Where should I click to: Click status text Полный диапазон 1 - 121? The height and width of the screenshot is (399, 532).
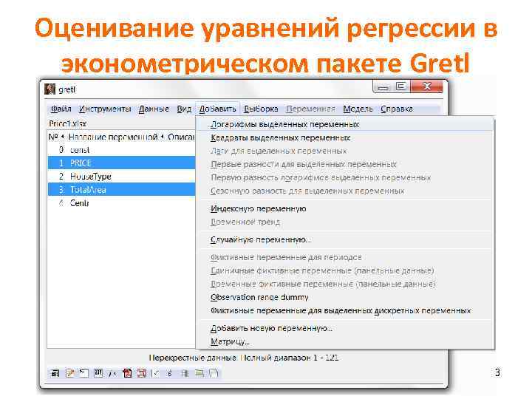290,358
